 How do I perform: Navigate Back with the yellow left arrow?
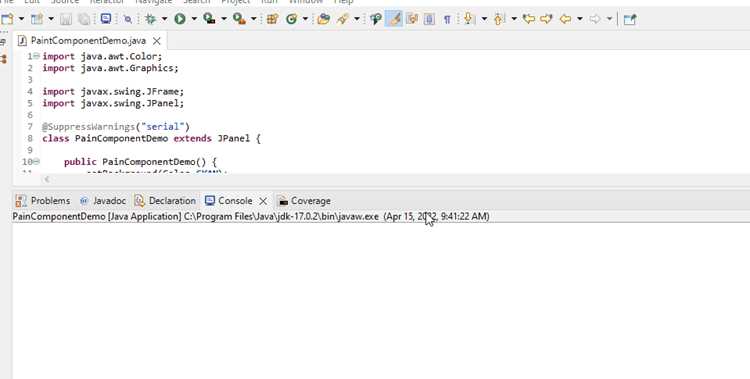point(565,19)
